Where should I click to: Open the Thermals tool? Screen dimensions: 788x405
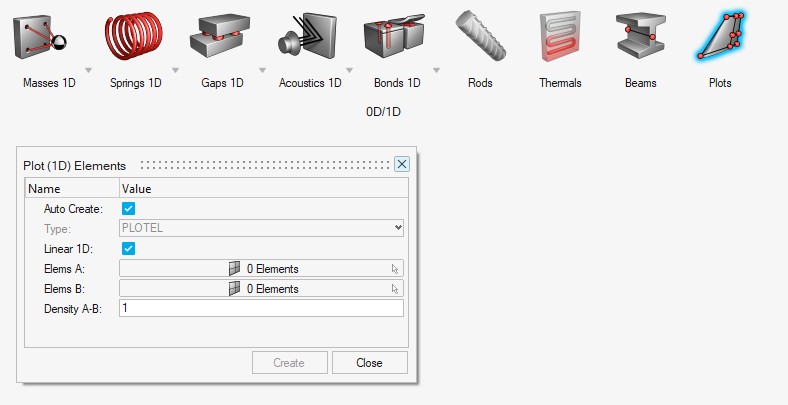[x=560, y=37]
